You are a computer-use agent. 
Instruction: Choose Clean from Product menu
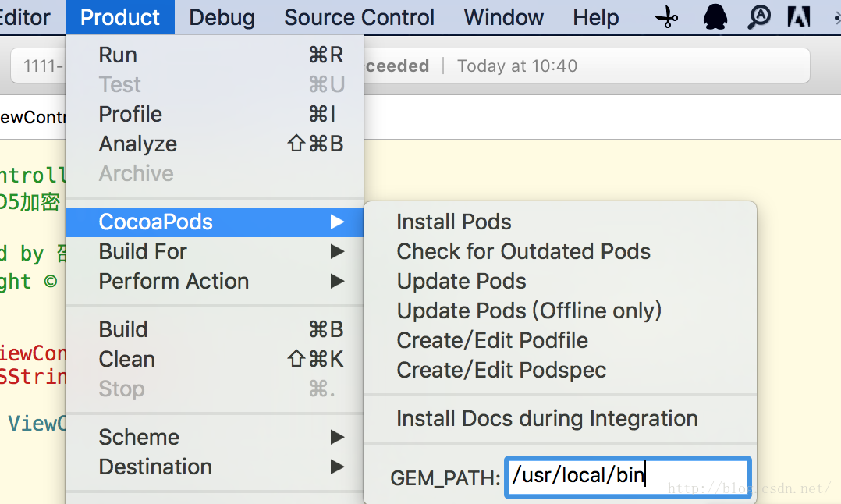tap(215, 359)
